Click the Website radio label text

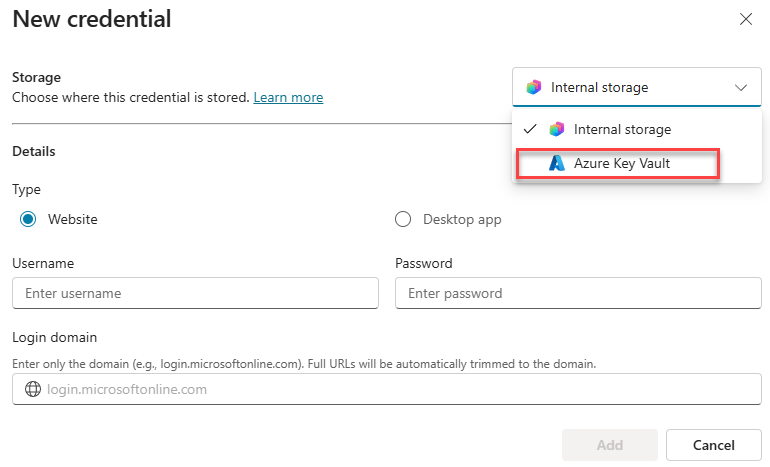click(x=73, y=219)
